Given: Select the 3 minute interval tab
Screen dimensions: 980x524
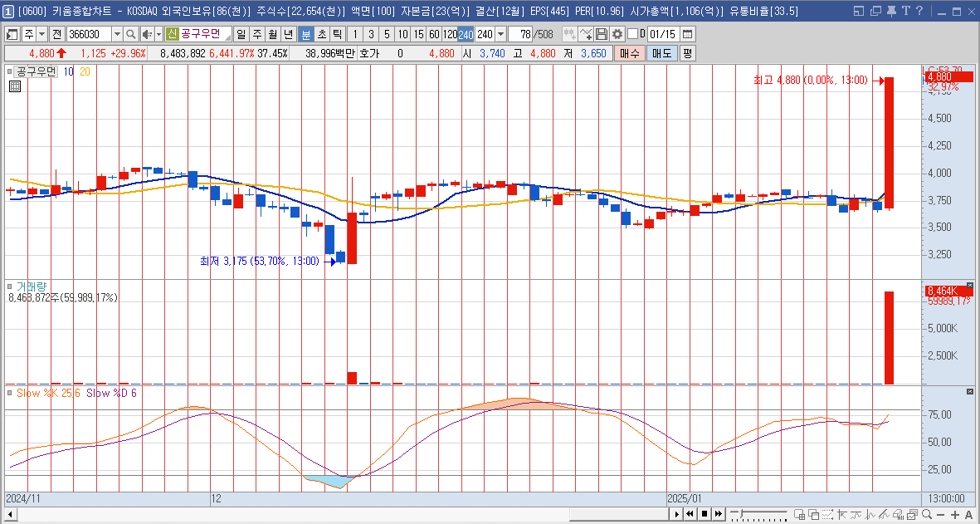Looking at the screenshot, I should coord(371,34).
